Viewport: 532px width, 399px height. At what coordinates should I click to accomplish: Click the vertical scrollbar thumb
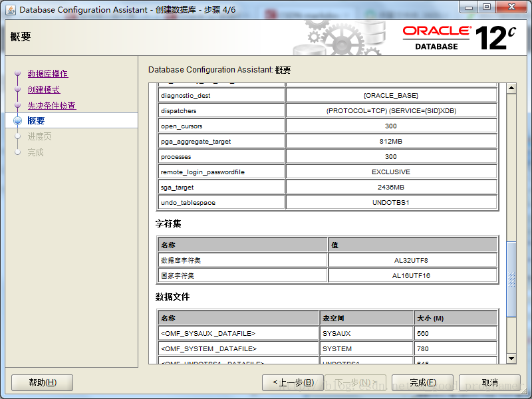coord(511,279)
